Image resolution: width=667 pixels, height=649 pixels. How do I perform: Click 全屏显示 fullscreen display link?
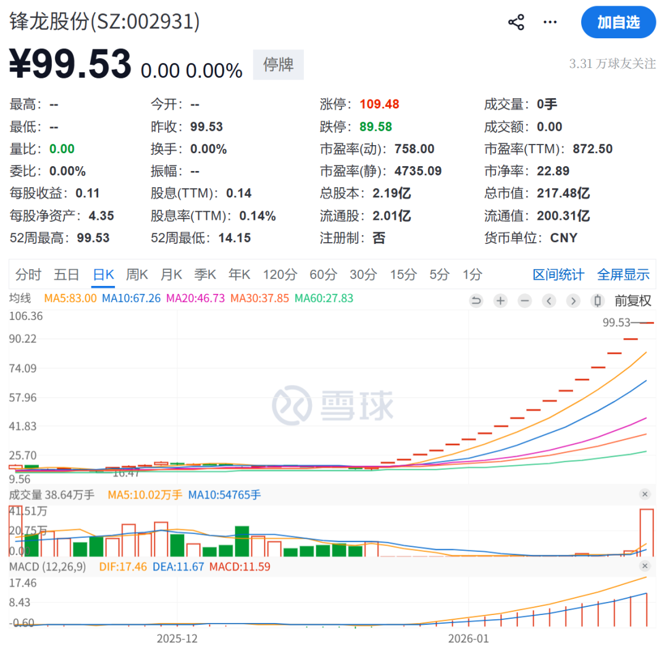pos(623,274)
